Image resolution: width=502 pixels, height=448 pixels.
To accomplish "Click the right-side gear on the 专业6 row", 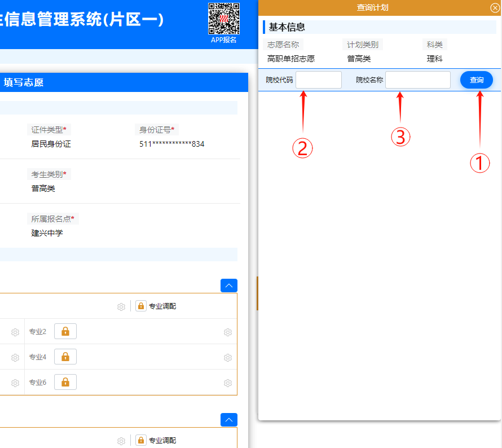I will coord(227,382).
